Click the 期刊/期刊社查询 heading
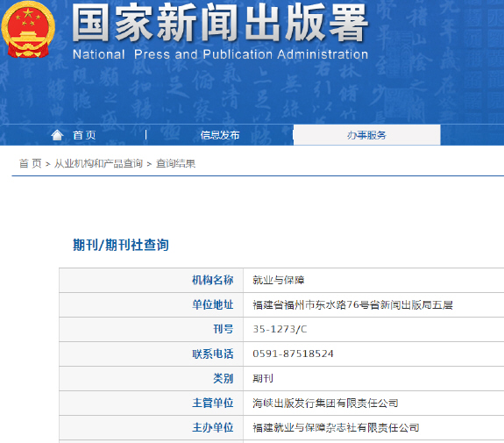 (121, 245)
